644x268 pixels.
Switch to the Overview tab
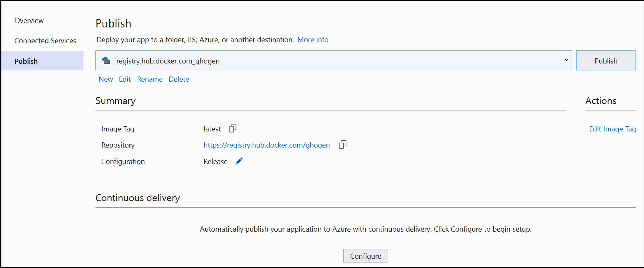coord(29,21)
